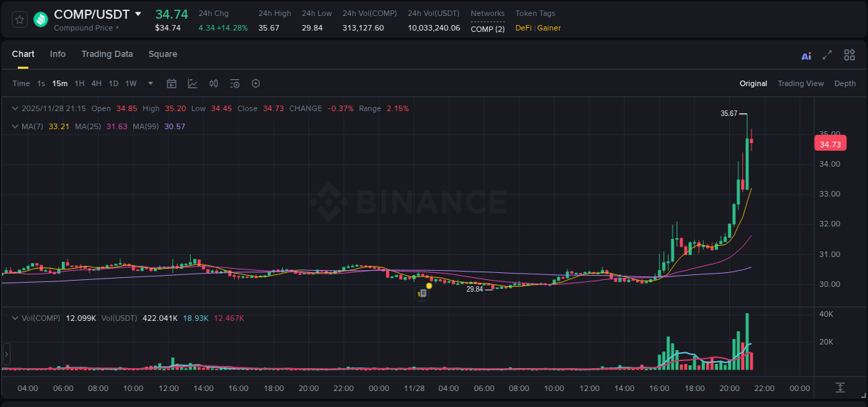Screen dimensions: 868x407
Task: Open the chart style line-graph icon
Action: 192,83
